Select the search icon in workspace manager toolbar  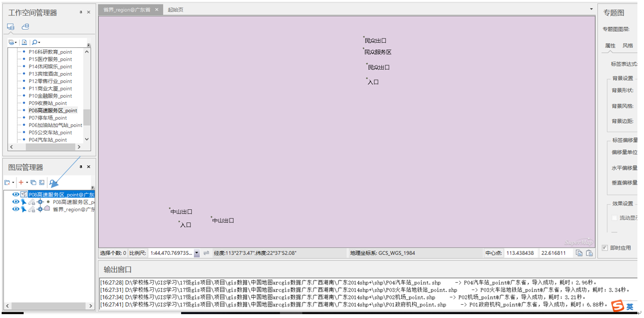[x=35, y=42]
